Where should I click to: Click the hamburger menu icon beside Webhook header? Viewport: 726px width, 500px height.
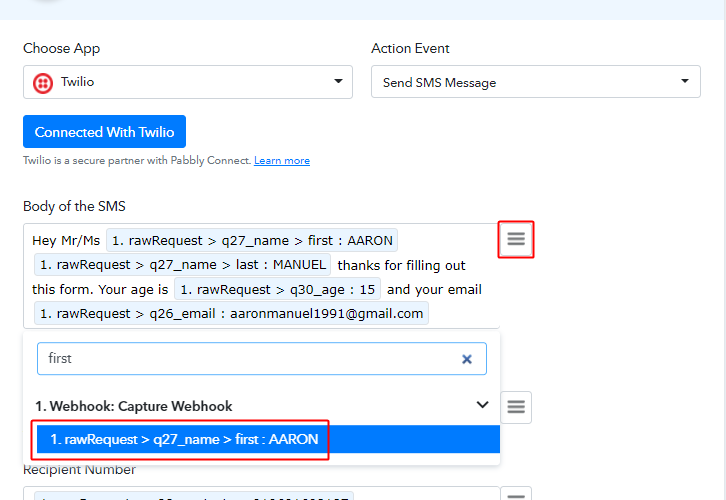pyautogui.click(x=516, y=407)
